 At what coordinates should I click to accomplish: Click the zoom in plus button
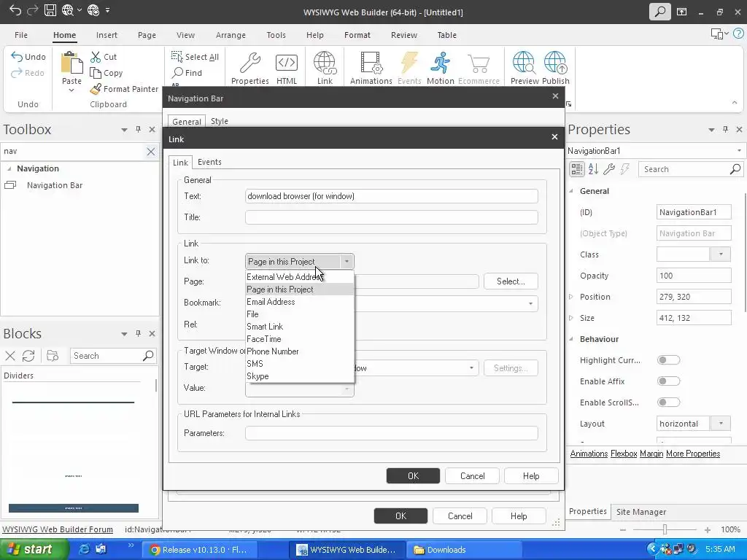tap(708, 529)
